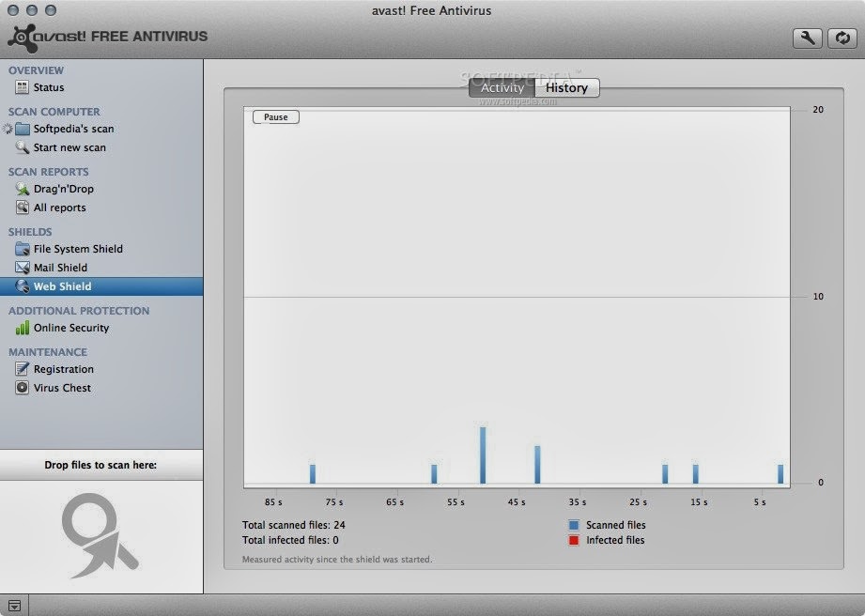Click the 'Drop files to scan here:' header
Image resolution: width=865 pixels, height=616 pixels.
coord(100,465)
